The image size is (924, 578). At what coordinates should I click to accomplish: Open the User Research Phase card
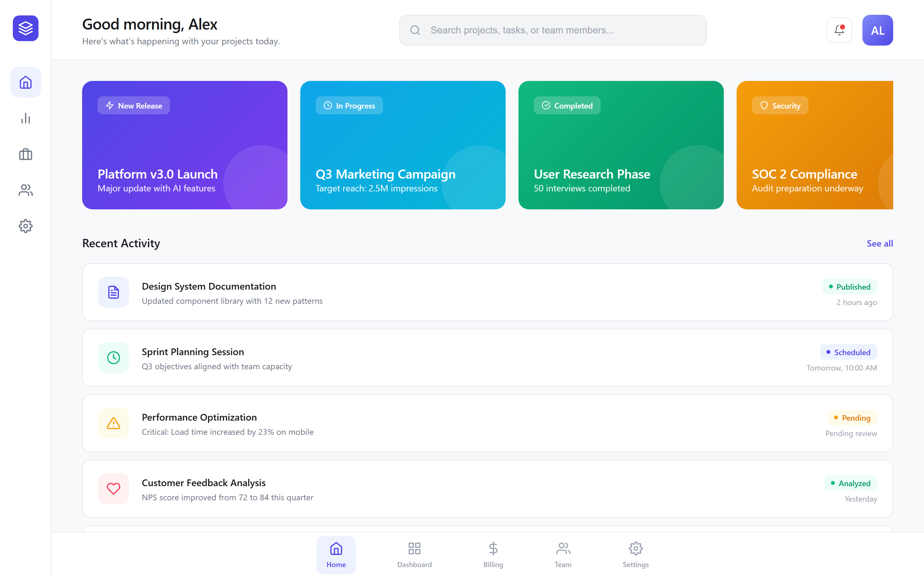click(x=621, y=145)
